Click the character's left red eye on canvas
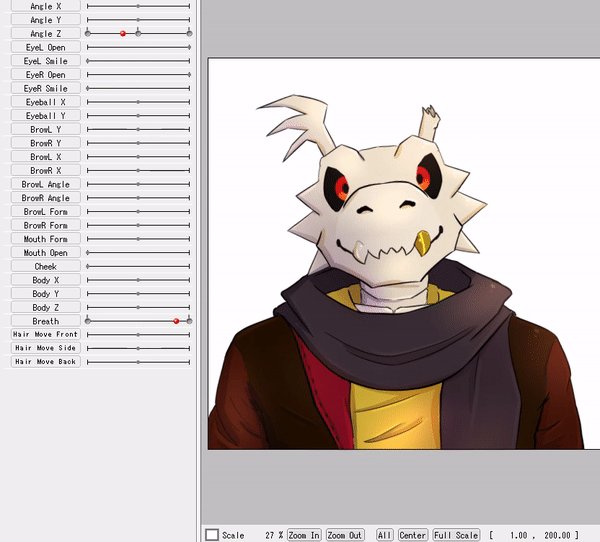The image size is (600, 542). coord(340,186)
